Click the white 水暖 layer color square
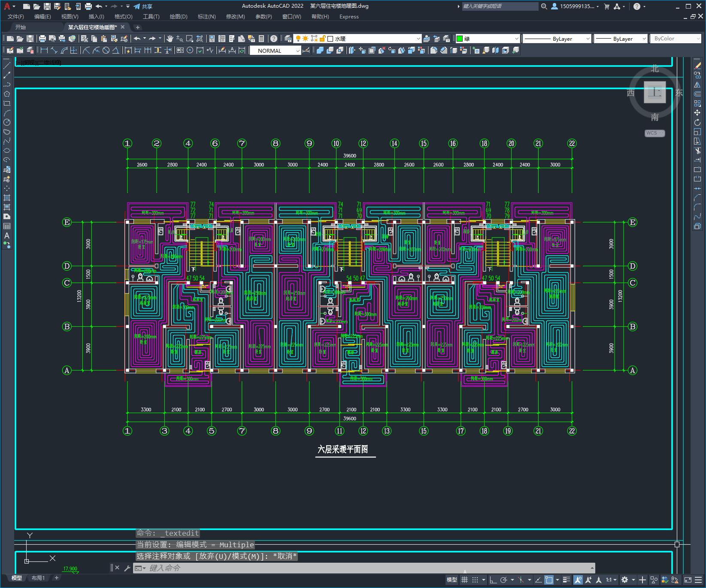This screenshot has height=588, width=706. click(330, 39)
